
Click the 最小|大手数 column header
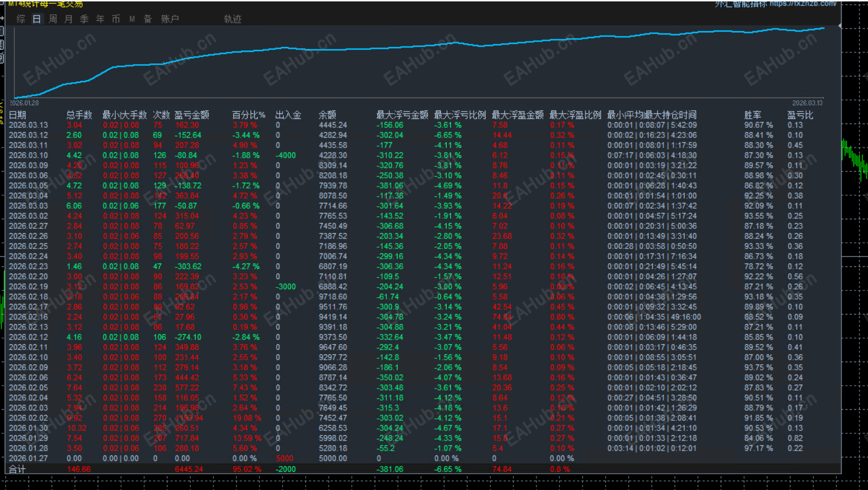point(124,115)
